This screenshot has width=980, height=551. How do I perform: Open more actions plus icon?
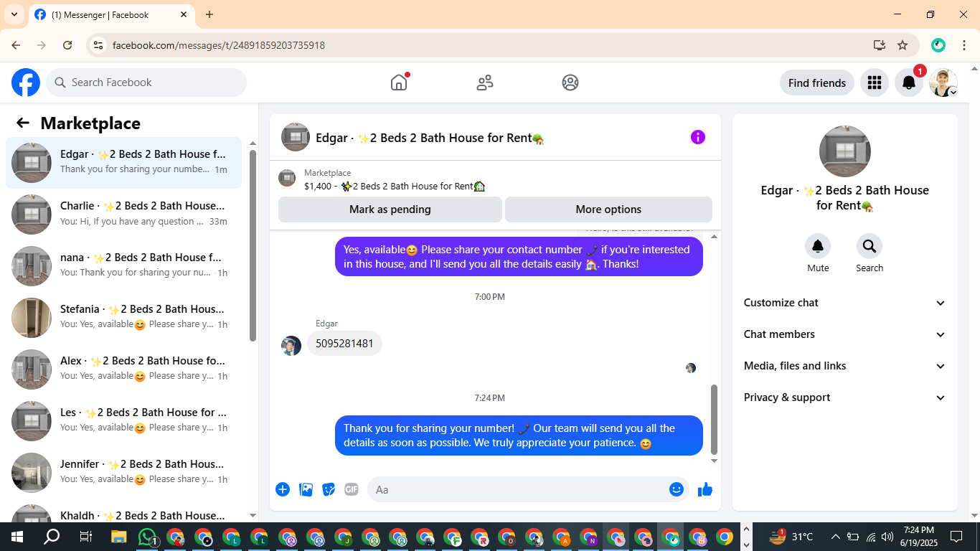pos(283,489)
